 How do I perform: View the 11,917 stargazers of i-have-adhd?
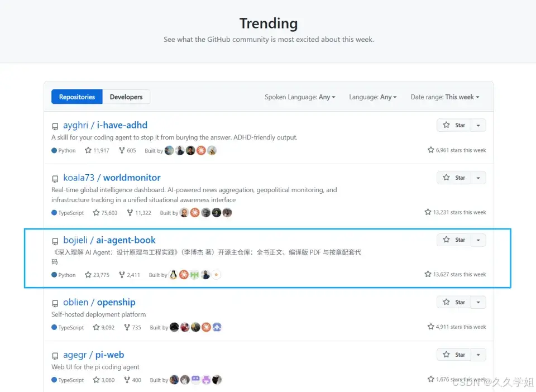pos(97,150)
